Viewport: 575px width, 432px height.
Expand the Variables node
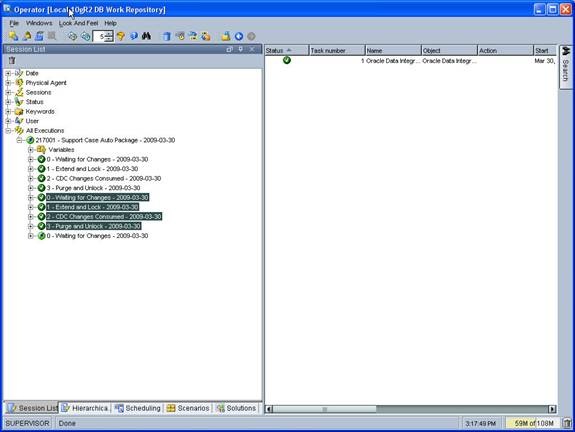(x=31, y=150)
